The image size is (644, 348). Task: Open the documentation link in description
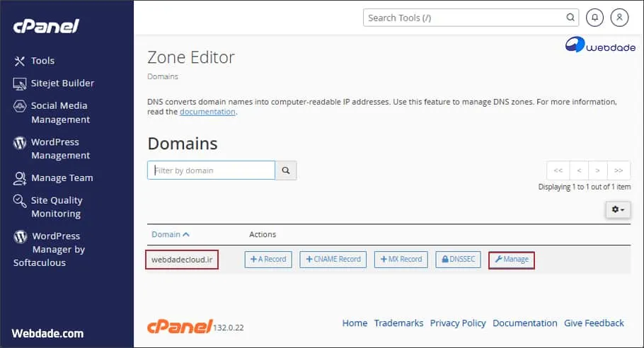pyautogui.click(x=207, y=112)
